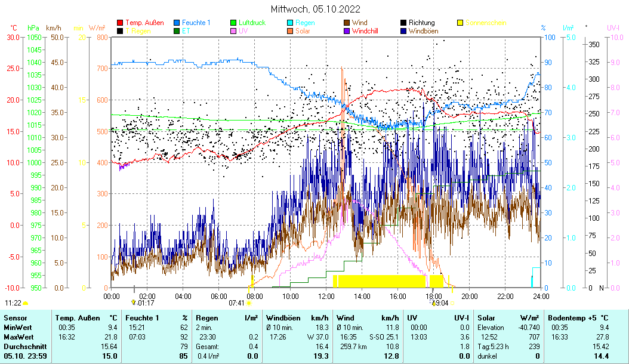Click the 'Luftdruck' legend label

[x=252, y=23]
